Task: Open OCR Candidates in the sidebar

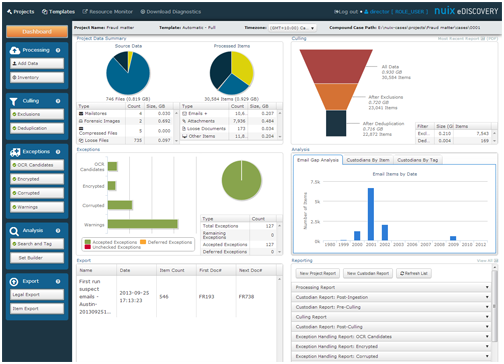Action: tap(37, 165)
